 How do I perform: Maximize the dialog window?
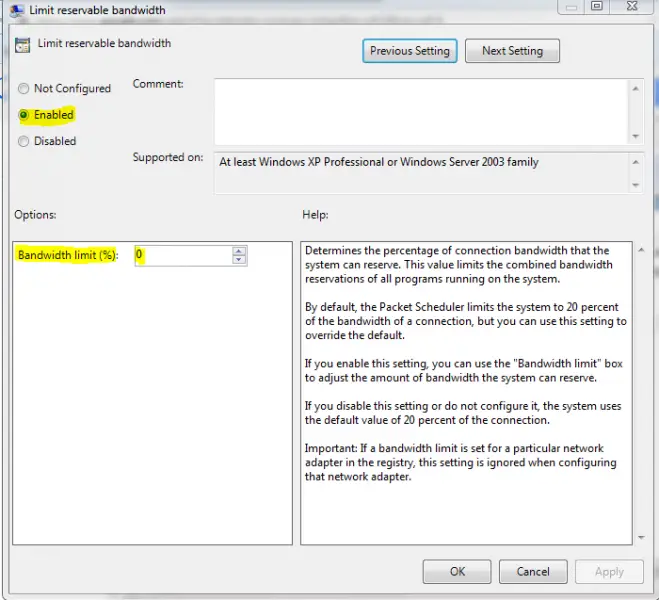pyautogui.click(x=597, y=6)
